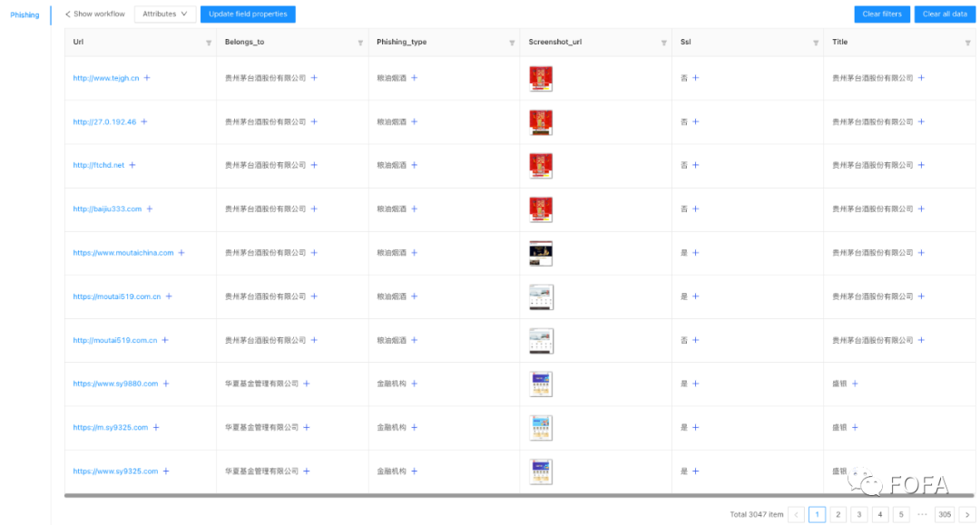This screenshot has width=980, height=525.
Task: Click Clear filters button
Action: coord(882,14)
